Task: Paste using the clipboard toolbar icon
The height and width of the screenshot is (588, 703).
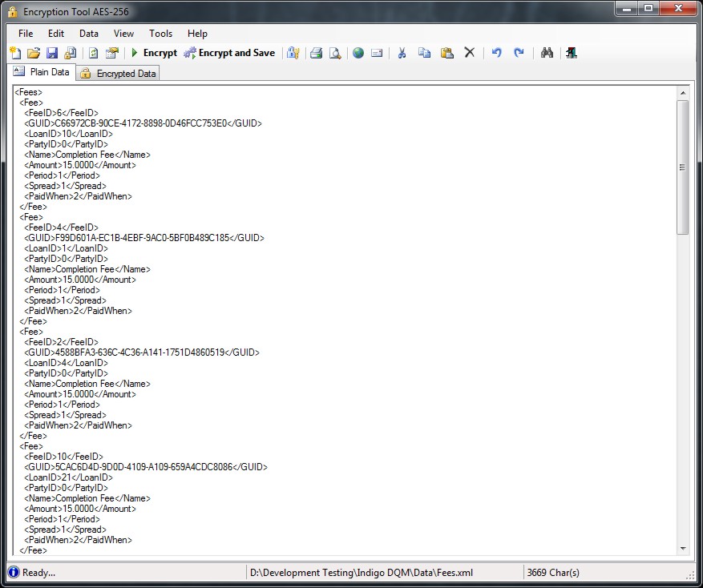Action: [447, 53]
